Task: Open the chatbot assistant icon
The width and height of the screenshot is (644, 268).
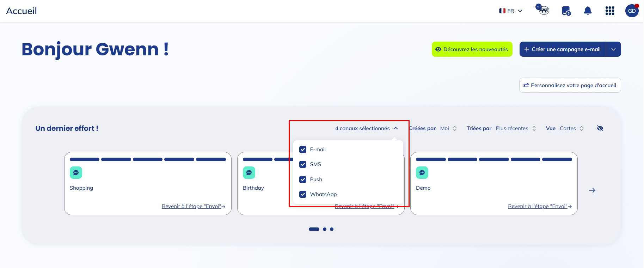Action: pos(543,10)
